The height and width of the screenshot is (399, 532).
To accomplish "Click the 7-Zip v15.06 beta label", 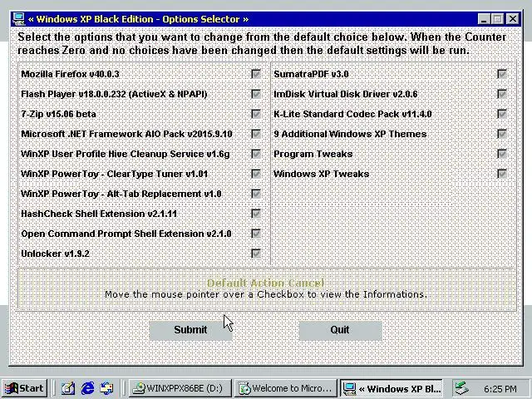I will 58,114.
